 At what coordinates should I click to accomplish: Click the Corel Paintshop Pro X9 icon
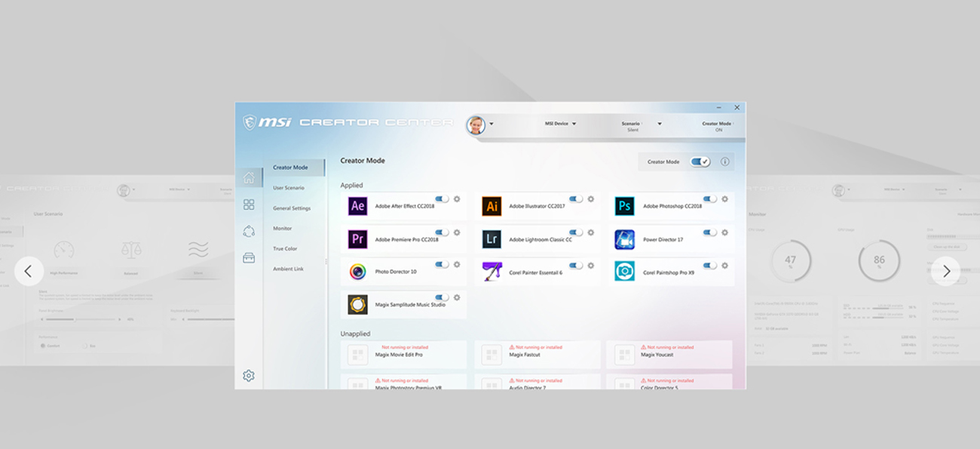tap(624, 272)
